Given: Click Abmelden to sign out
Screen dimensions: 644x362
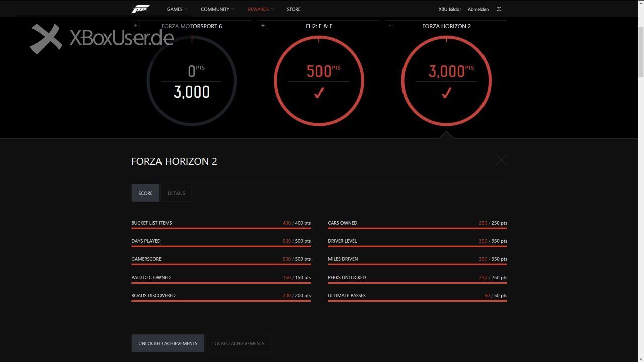Looking at the screenshot, I should coord(478,9).
